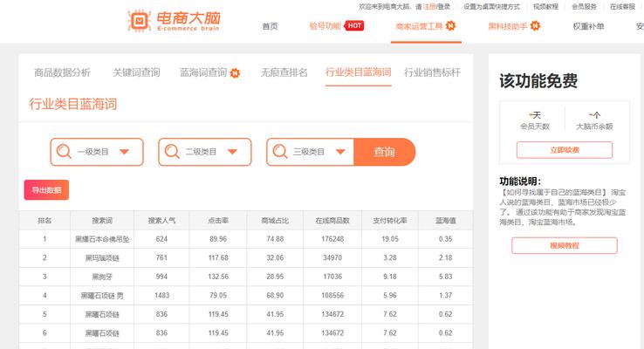Image resolution: width=644 pixels, height=349 pixels.
Task: Open the 商家运营工具 navigation menu
Action: [x=419, y=26]
